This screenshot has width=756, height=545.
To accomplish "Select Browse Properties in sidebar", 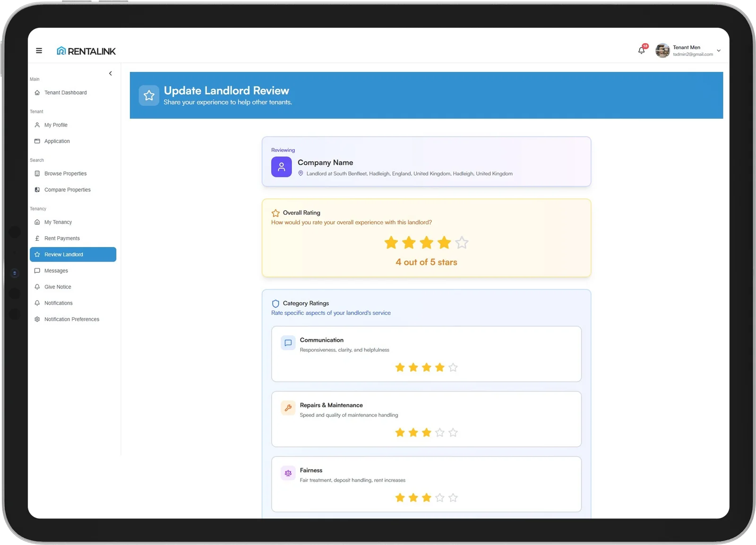I will tap(73, 174).
